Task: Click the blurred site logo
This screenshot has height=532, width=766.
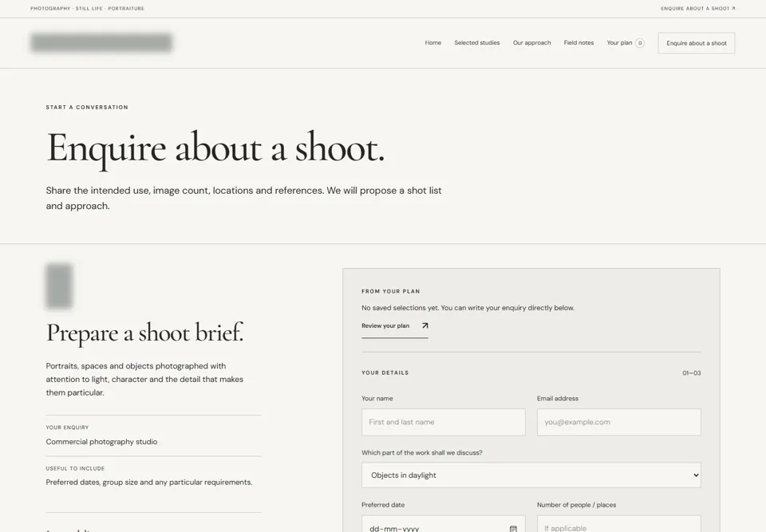Action: point(101,42)
